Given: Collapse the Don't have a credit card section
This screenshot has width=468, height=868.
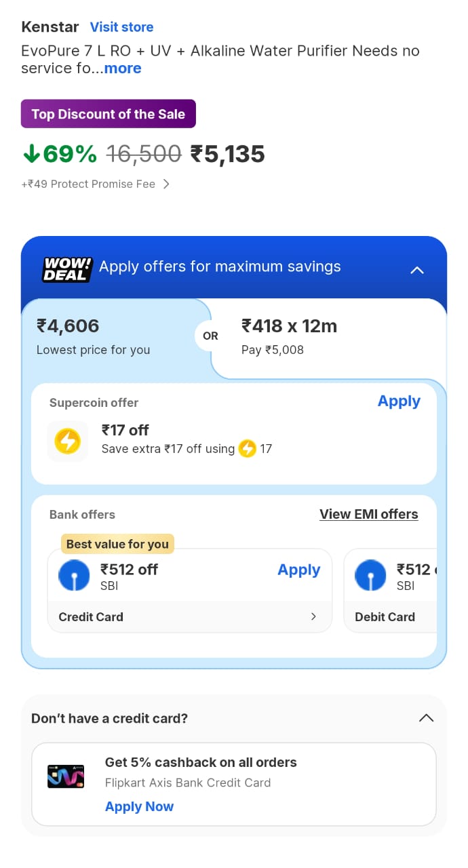Looking at the screenshot, I should coord(426,717).
